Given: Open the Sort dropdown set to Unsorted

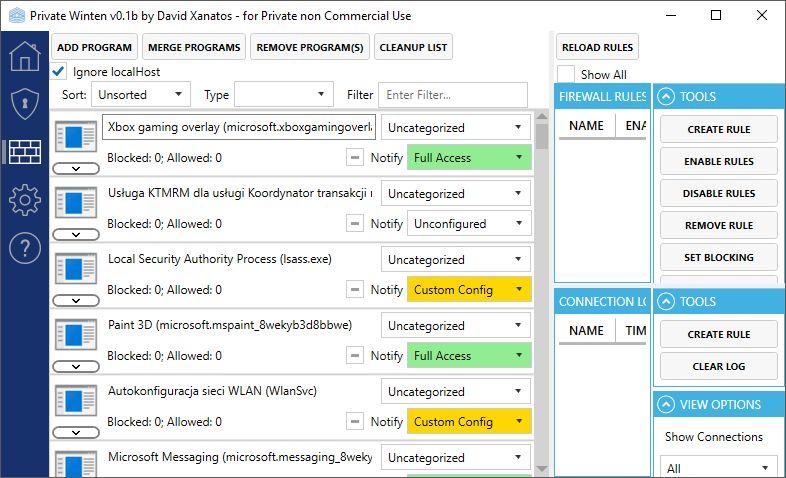Looking at the screenshot, I should pyautogui.click(x=140, y=95).
